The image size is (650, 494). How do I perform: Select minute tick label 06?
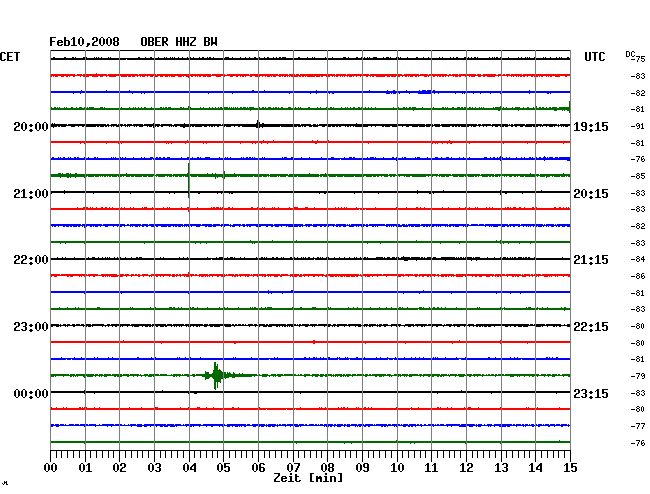pos(258,468)
